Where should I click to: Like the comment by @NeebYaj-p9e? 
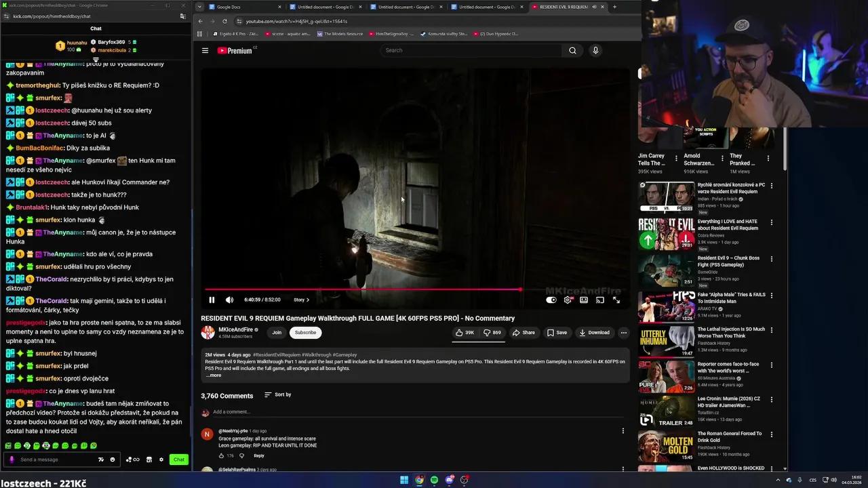(x=221, y=455)
